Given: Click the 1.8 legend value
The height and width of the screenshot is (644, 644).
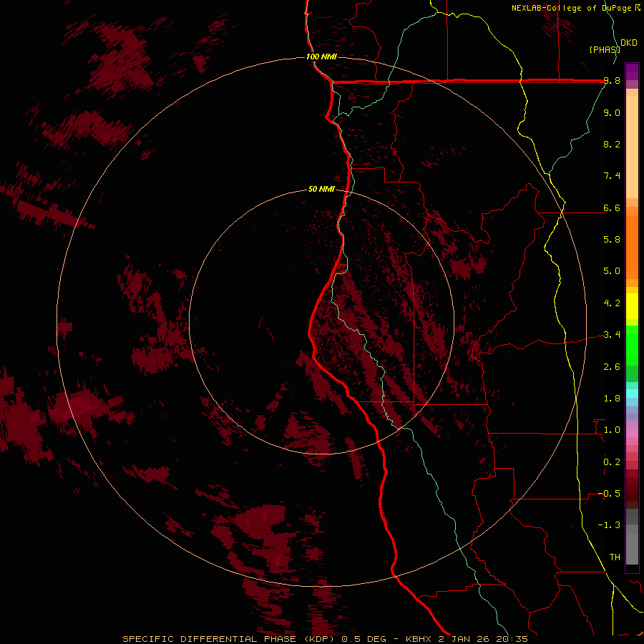Looking at the screenshot, I should (612, 399).
